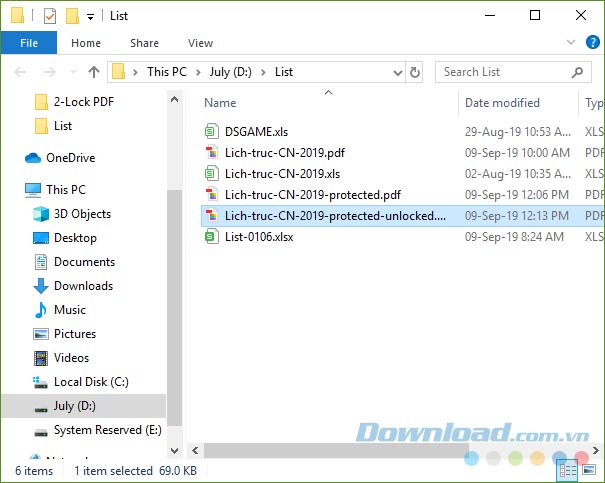Click the file list horizontal scrollbar thumb

336,451
